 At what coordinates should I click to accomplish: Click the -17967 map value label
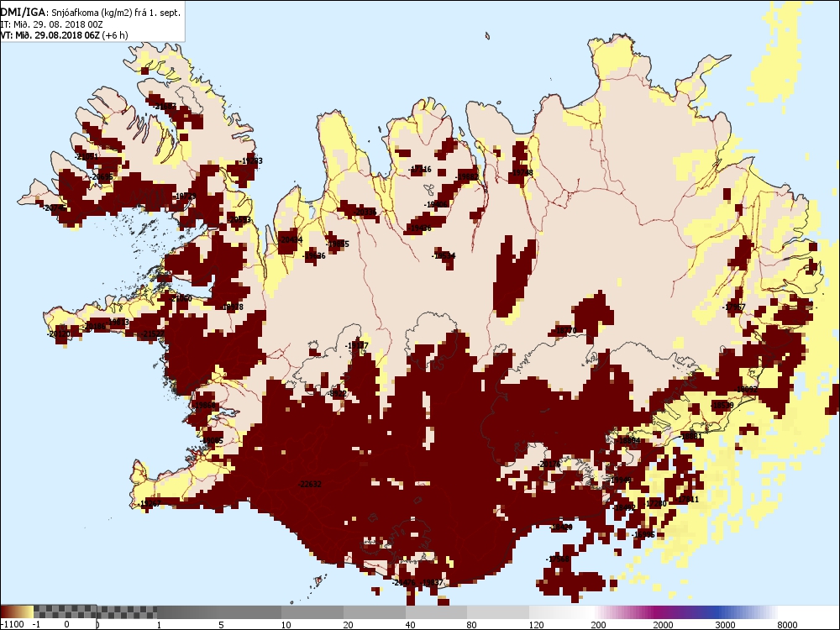tap(733, 307)
